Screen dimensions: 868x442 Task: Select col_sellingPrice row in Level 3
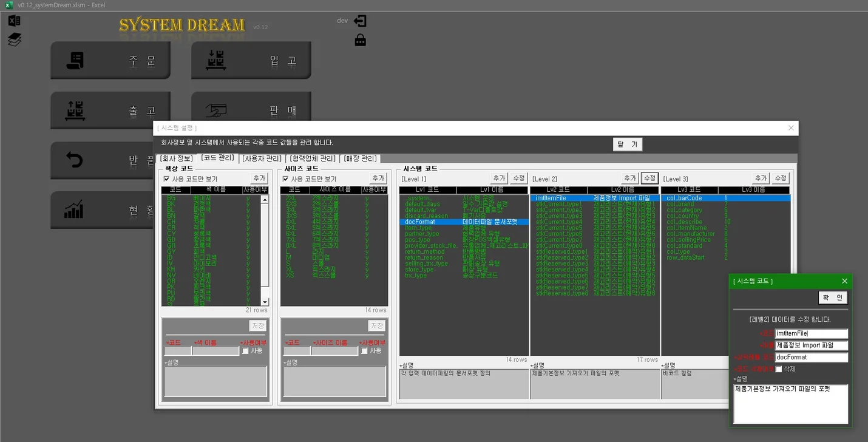pyautogui.click(x=726, y=240)
